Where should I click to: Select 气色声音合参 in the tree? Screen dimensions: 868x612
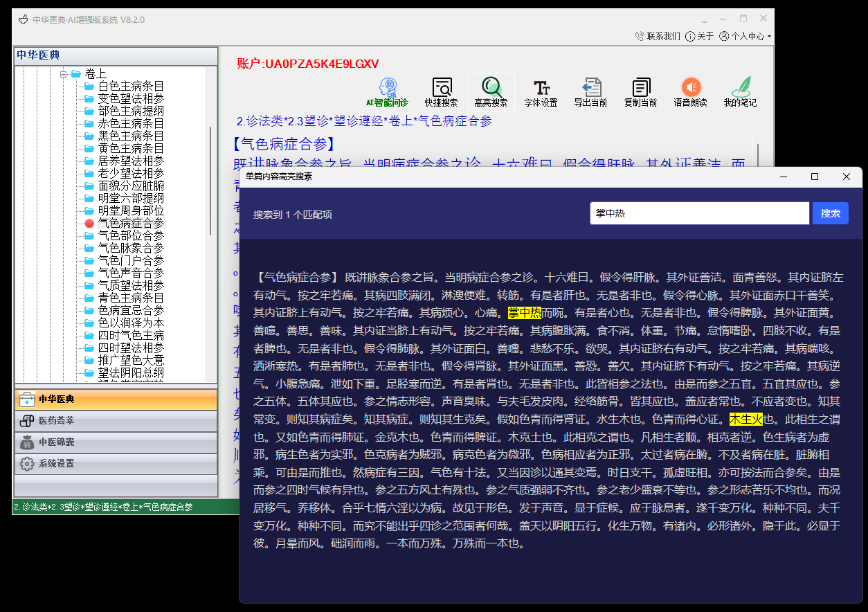click(x=131, y=273)
